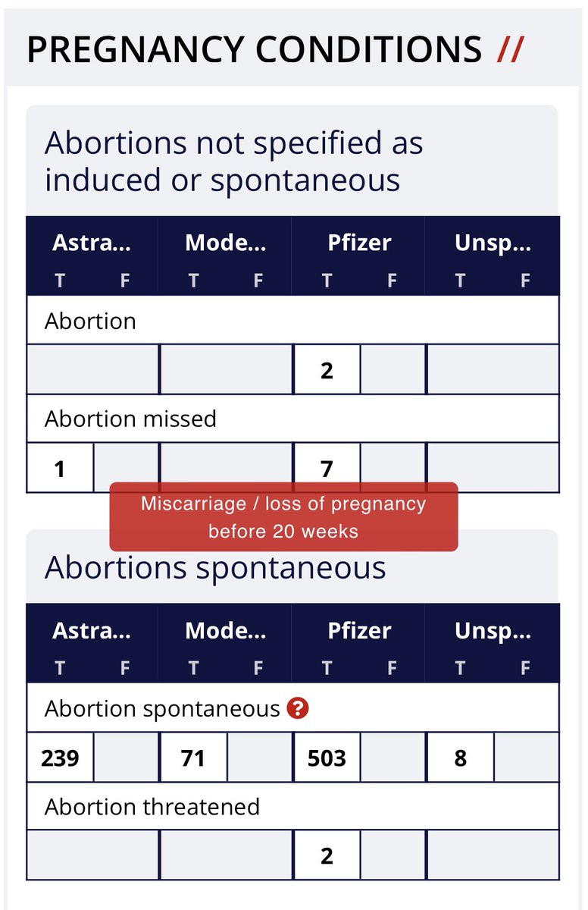
Task: Click truncated Astra... header in Abortions spontaneous table
Action: pos(92,631)
